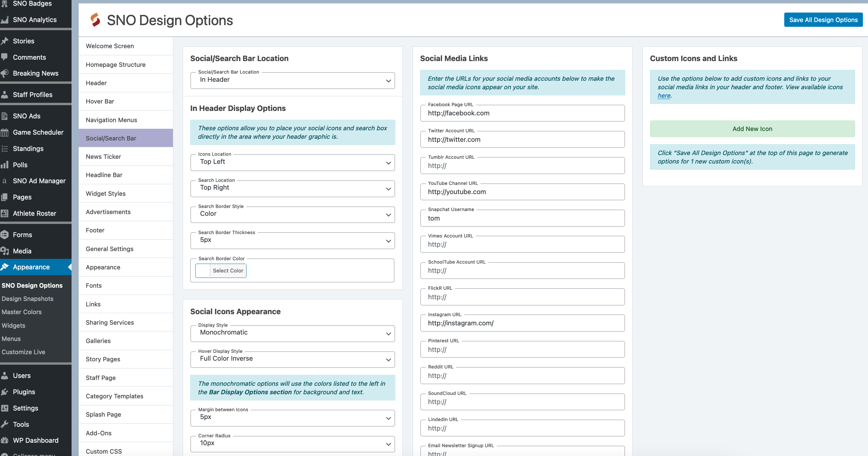Click the SNO Ads document icon
The width and height of the screenshot is (868, 456).
[x=4, y=116]
